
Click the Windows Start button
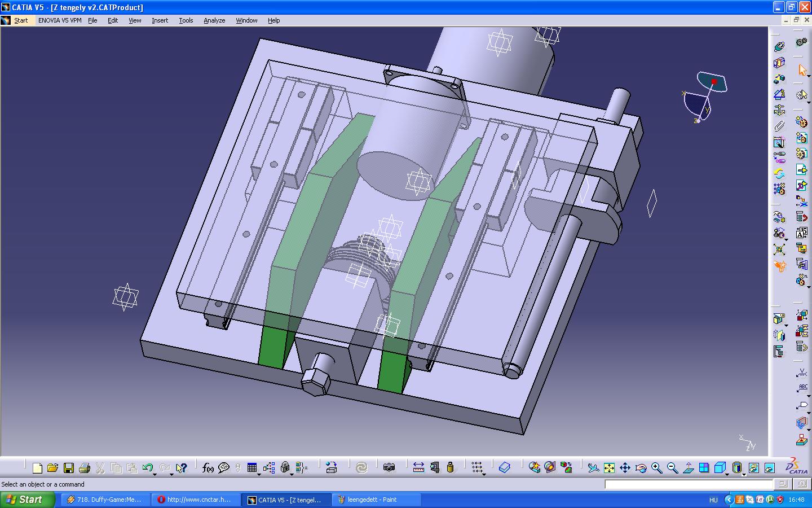(x=27, y=500)
